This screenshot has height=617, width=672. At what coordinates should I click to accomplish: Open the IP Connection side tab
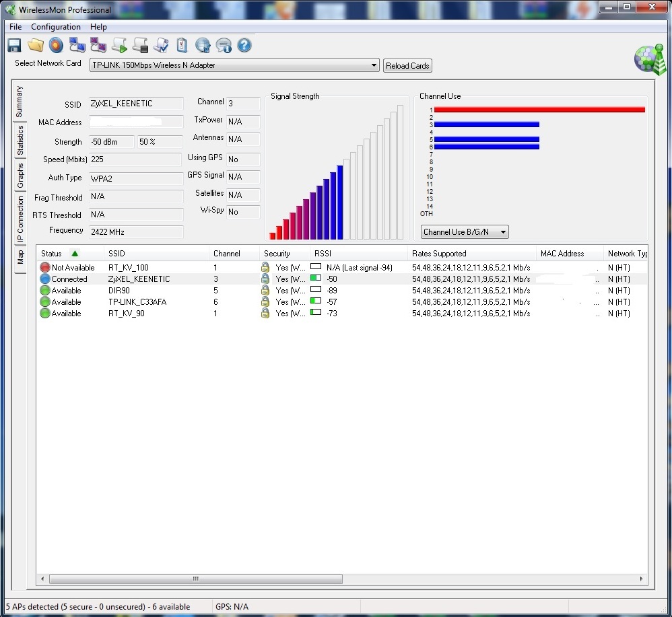[20, 219]
